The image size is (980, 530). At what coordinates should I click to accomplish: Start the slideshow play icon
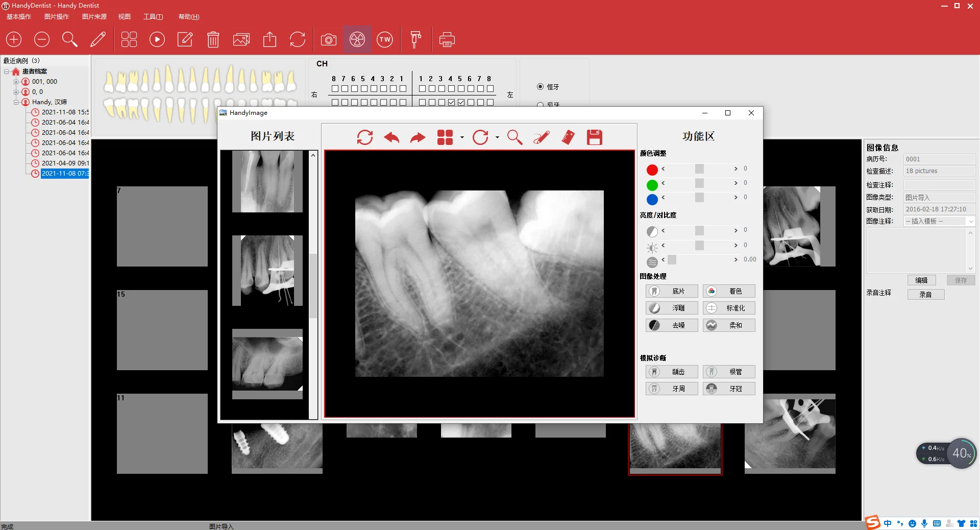coord(157,39)
